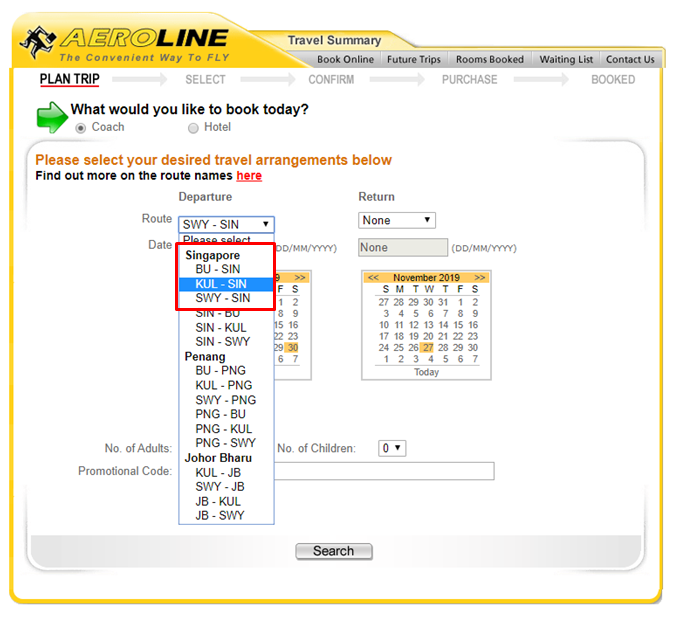Select 27 November in return calendar
The width and height of the screenshot is (678, 624).
pyautogui.click(x=428, y=348)
